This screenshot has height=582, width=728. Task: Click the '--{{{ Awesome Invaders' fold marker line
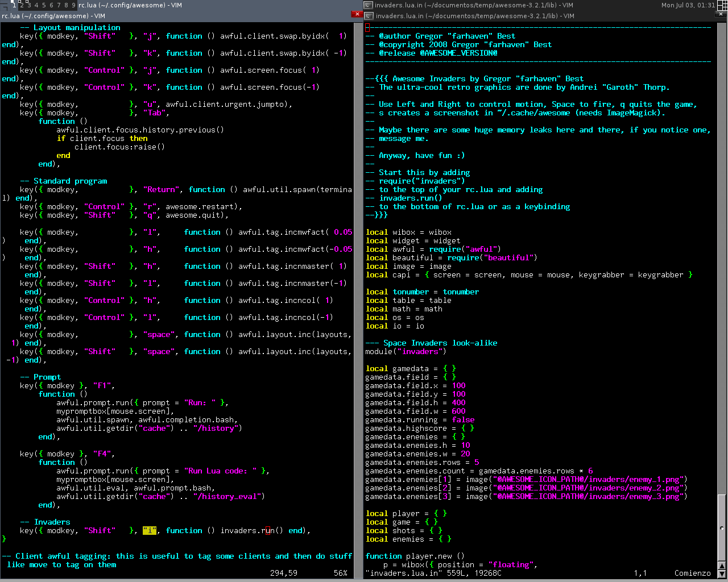474,78
